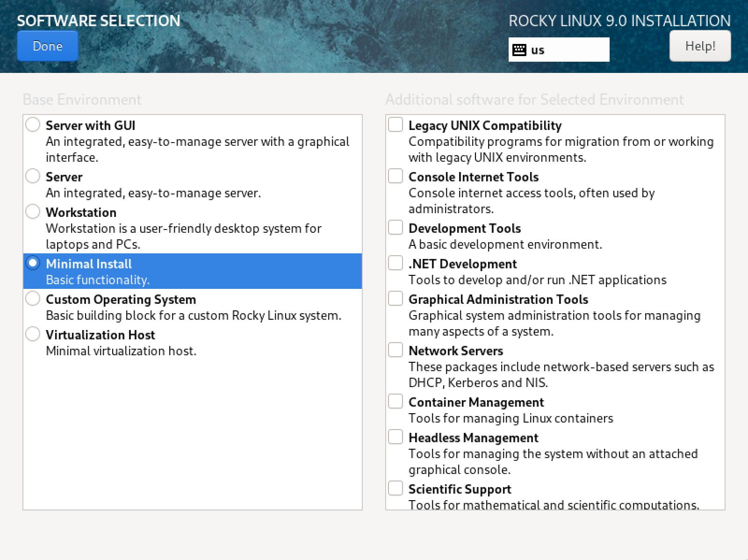Image resolution: width=748 pixels, height=560 pixels.
Task: Select the Server with GUI radio button
Action: (33, 125)
